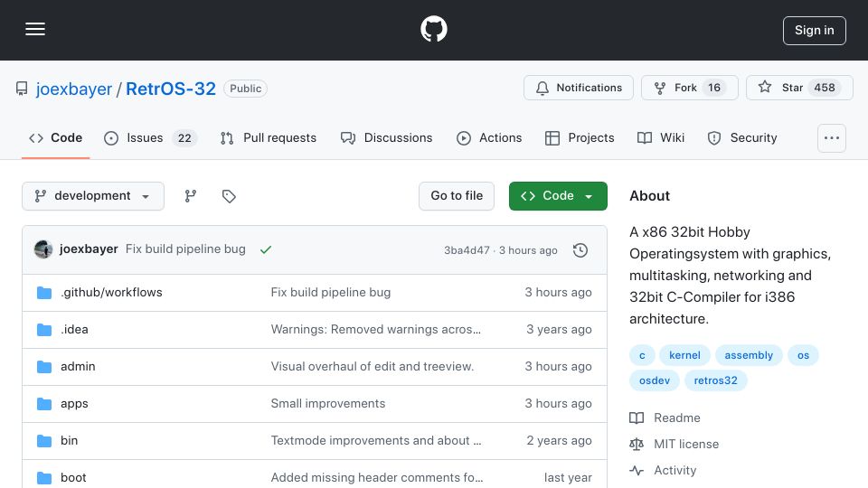Click folder icon beside admin

tap(44, 367)
